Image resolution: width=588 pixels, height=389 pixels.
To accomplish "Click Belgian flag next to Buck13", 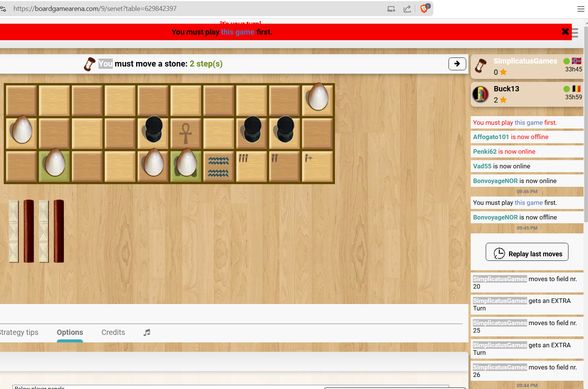I will coord(576,89).
